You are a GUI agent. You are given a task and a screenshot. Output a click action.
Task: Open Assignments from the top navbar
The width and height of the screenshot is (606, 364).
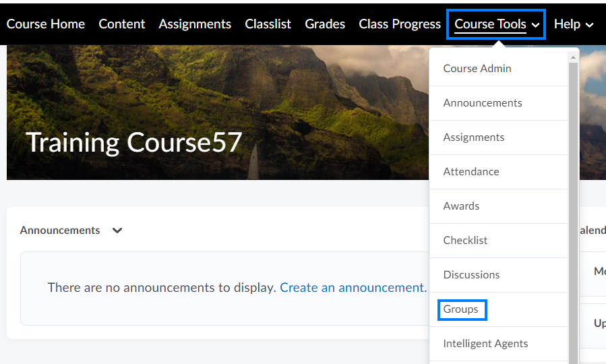pyautogui.click(x=195, y=24)
